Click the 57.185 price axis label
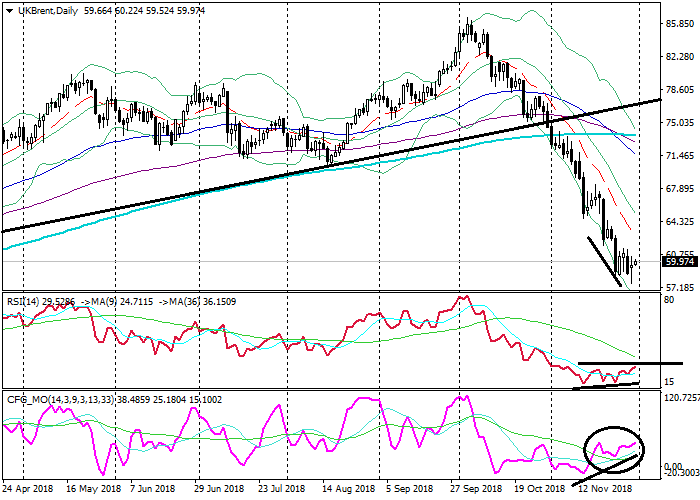700x500 pixels. [x=679, y=287]
